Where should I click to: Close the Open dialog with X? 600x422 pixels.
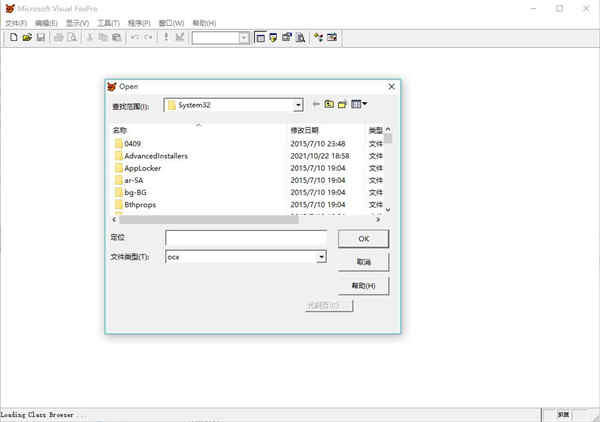click(391, 86)
